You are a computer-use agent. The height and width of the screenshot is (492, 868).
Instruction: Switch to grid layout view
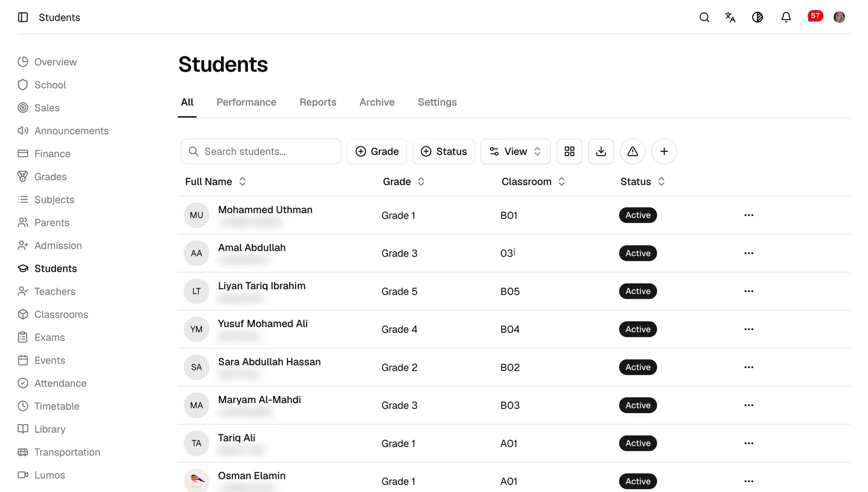570,151
